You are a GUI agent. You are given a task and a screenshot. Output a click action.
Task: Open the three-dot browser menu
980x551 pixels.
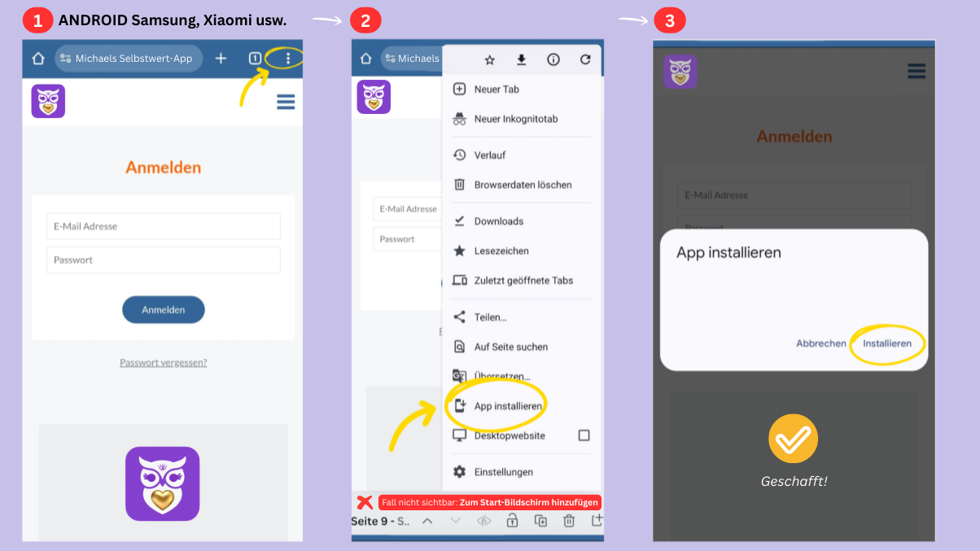pyautogui.click(x=287, y=59)
